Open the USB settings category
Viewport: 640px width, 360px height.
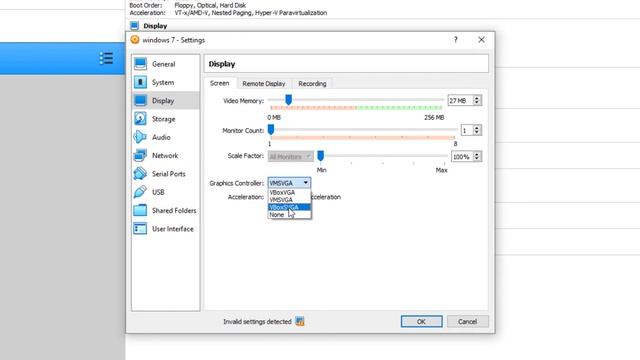(165, 192)
